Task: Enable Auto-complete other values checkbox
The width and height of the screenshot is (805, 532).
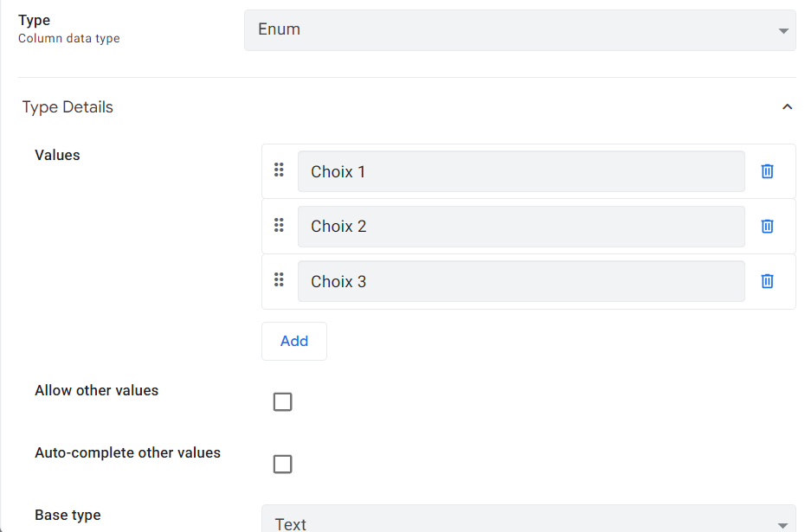Action: coord(282,465)
